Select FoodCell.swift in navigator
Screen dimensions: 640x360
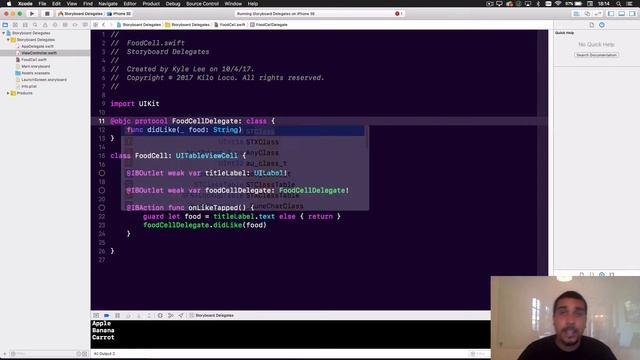(33, 60)
